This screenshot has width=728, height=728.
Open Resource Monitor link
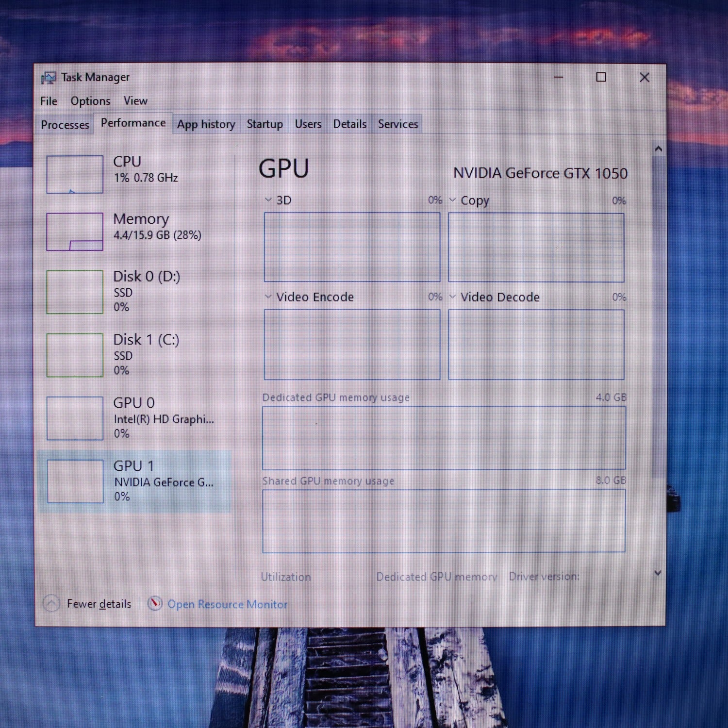click(x=228, y=604)
